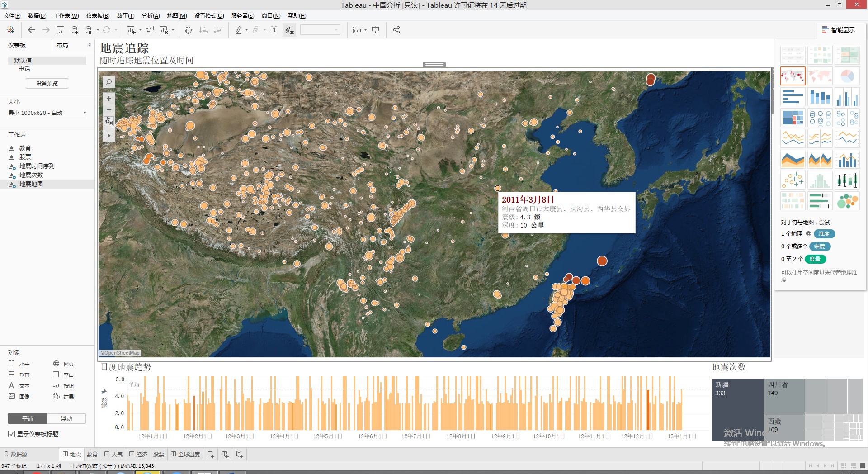Image resolution: width=868 pixels, height=474 pixels.
Task: Click the swap rows and columns icon
Action: 189,30
